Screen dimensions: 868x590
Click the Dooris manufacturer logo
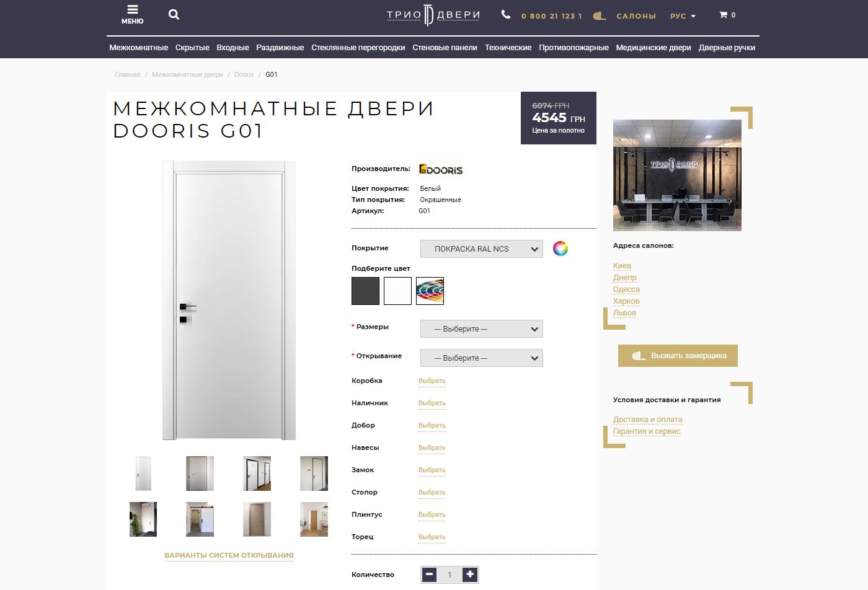441,170
